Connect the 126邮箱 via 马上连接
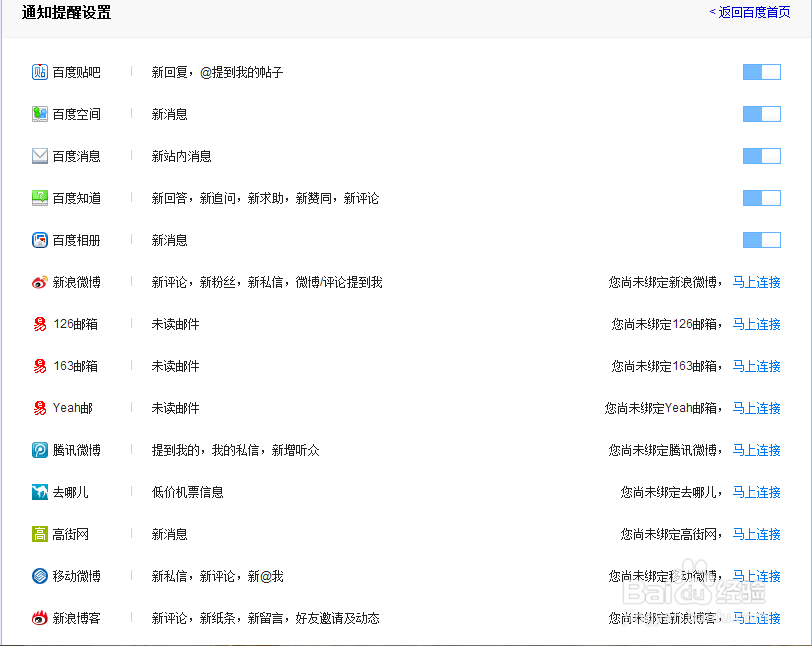Image resolution: width=812 pixels, height=646 pixels. (757, 324)
